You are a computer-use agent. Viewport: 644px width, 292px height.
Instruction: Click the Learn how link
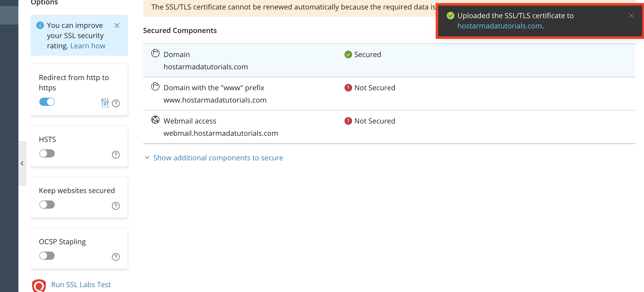click(x=88, y=46)
